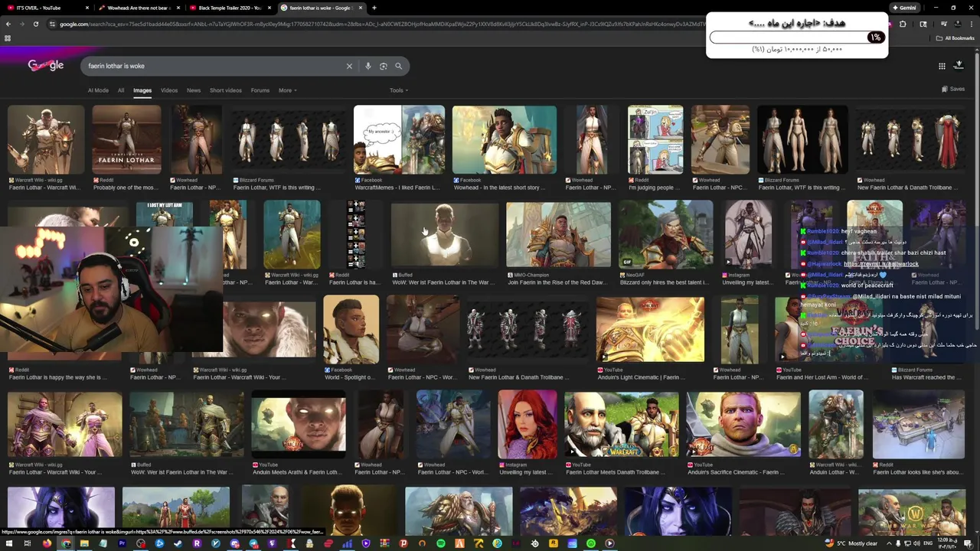
Task: Open the Anduin's Sacrifice Cinematic thumbnail
Action: (743, 425)
